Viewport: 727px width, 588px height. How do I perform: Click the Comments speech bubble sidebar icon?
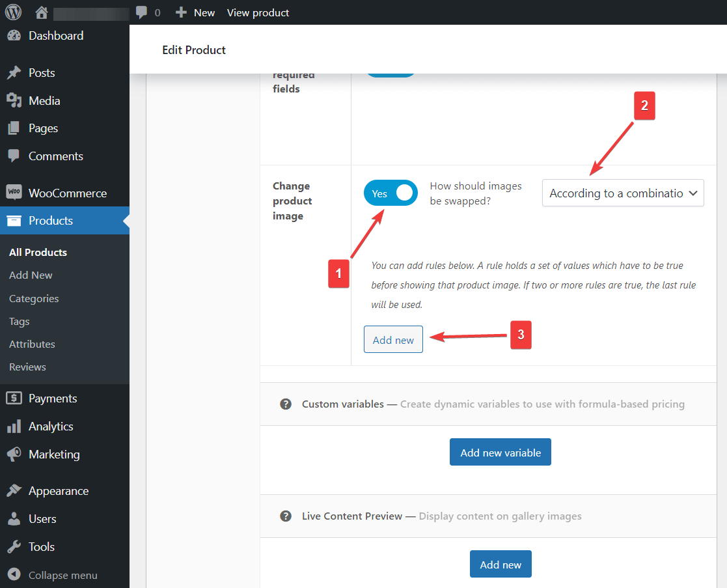pyautogui.click(x=14, y=156)
